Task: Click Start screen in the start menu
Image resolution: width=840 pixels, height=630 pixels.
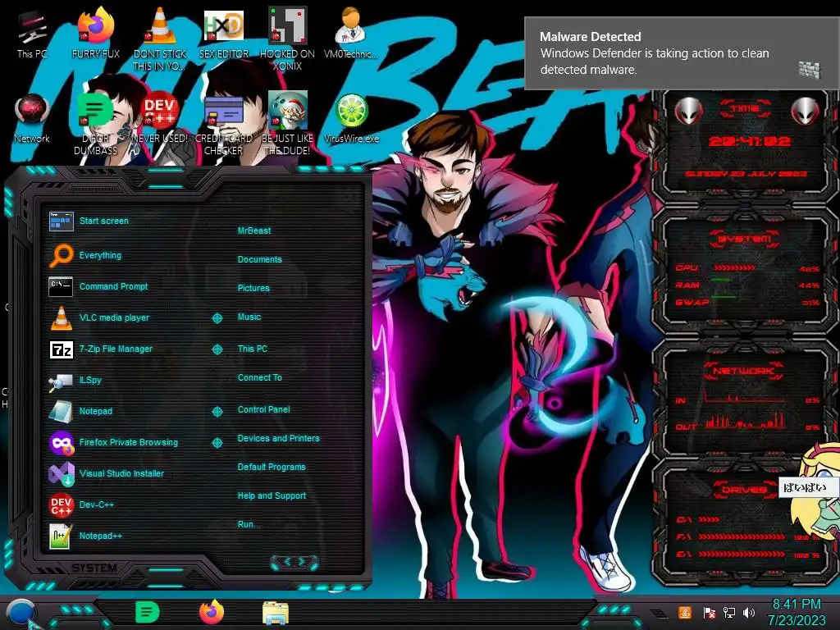Action: tap(104, 221)
